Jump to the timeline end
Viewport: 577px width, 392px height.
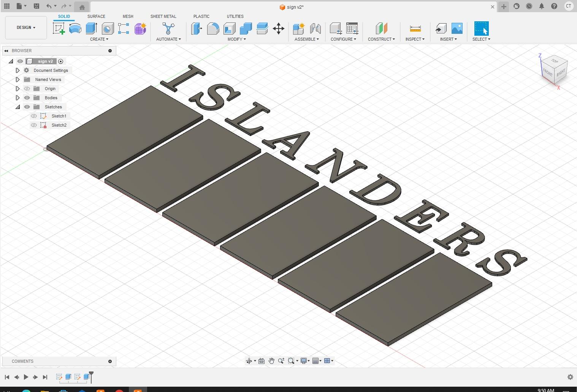[45, 377]
